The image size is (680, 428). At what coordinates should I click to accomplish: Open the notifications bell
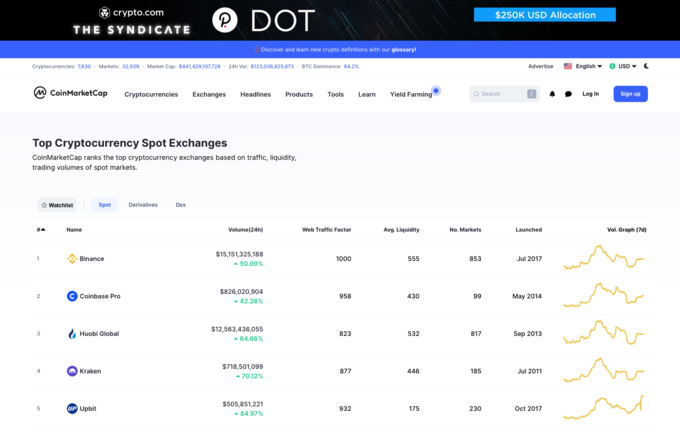coord(552,94)
